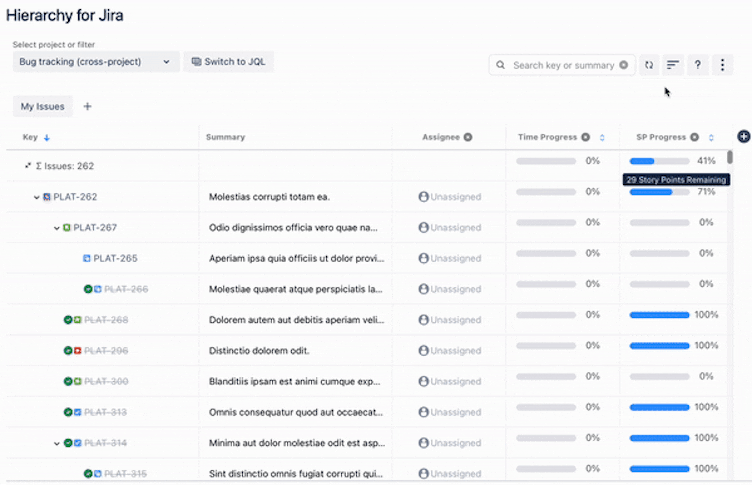Screen dimensions: 752x485
Task: Click the unassigned avatar icon for PLAT-262
Action: tap(423, 197)
